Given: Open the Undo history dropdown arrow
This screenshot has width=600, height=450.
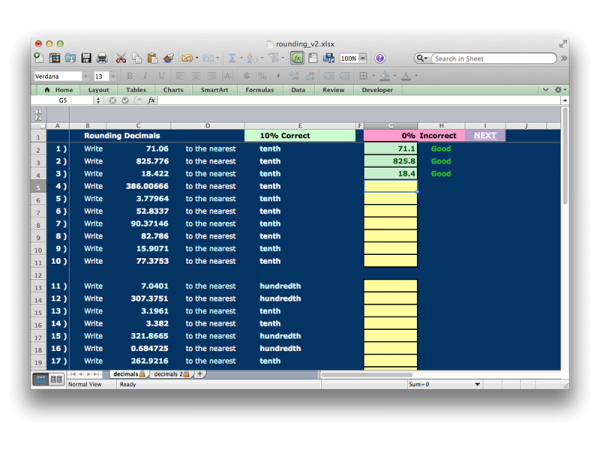Looking at the screenshot, I should [x=197, y=58].
